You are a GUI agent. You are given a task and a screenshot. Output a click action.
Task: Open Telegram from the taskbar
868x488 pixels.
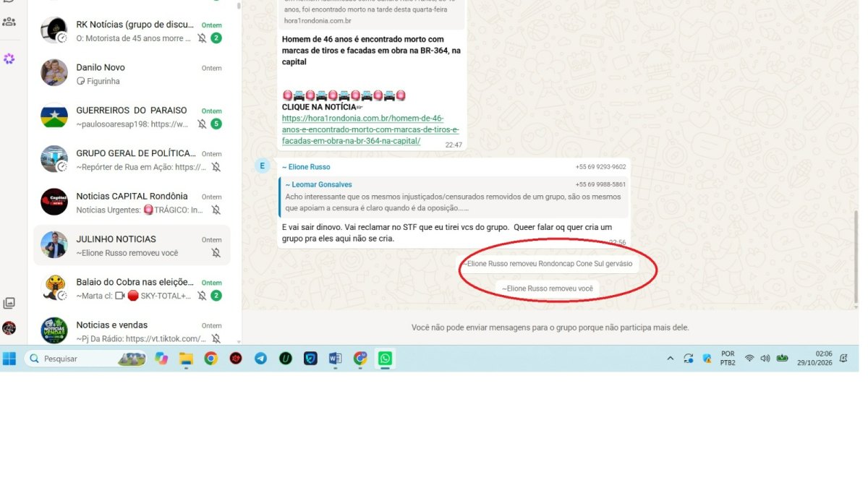(x=260, y=359)
